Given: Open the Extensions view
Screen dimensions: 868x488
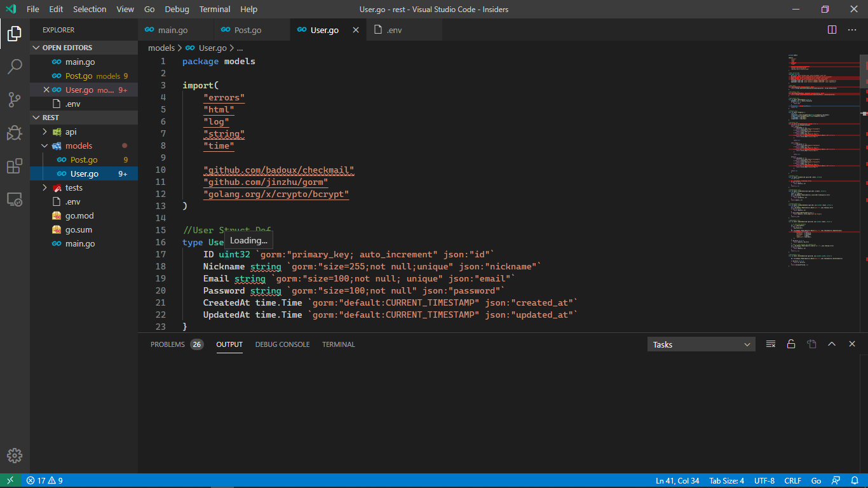Looking at the screenshot, I should coord(15,166).
